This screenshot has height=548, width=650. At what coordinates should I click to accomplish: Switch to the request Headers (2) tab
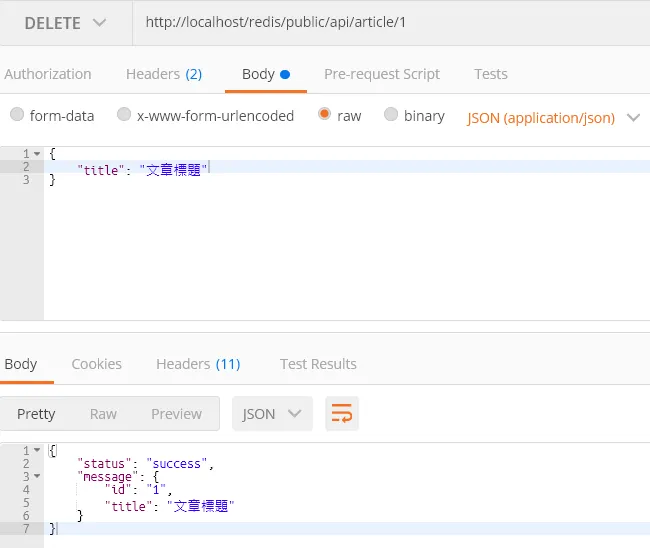point(164,74)
